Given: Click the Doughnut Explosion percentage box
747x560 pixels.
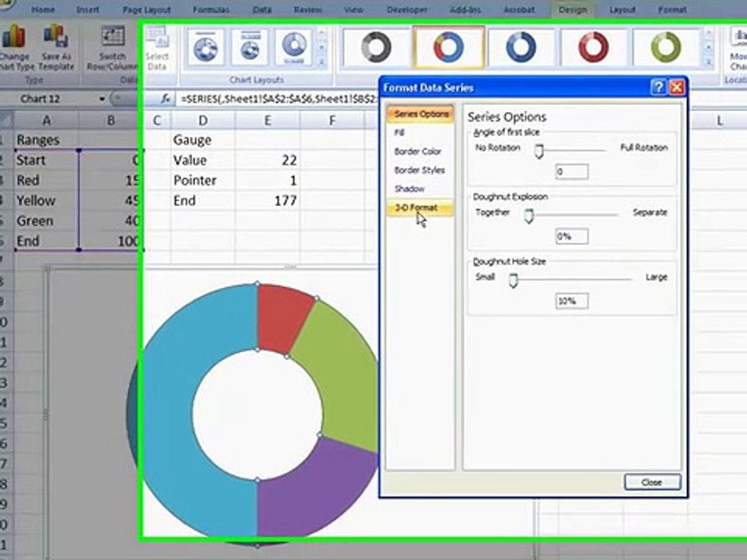Looking at the screenshot, I should (x=572, y=236).
